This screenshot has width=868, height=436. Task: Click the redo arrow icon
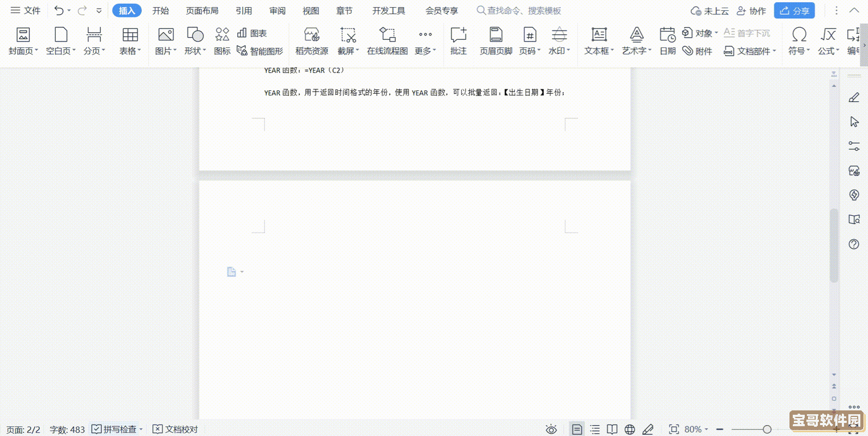82,10
